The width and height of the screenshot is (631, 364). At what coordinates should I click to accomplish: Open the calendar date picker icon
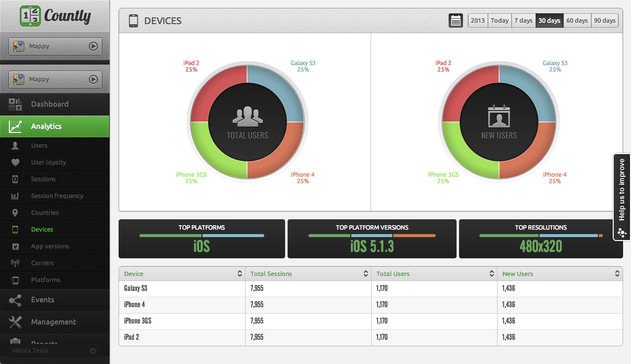click(456, 21)
